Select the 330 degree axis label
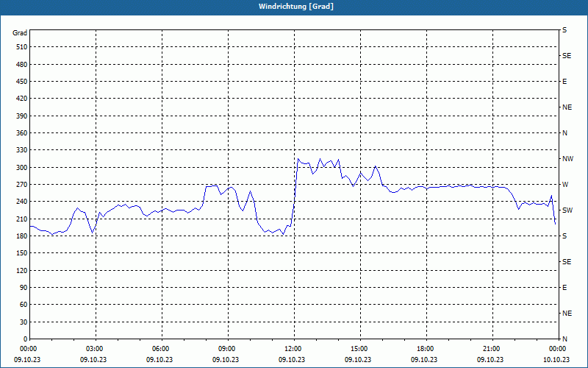The height and width of the screenshot is (368, 588). click(22, 150)
